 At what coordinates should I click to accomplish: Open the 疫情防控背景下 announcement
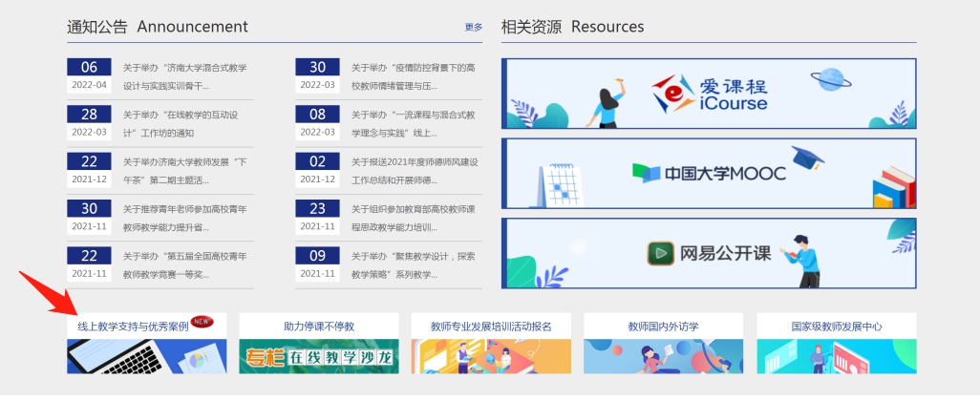pyautogui.click(x=413, y=76)
